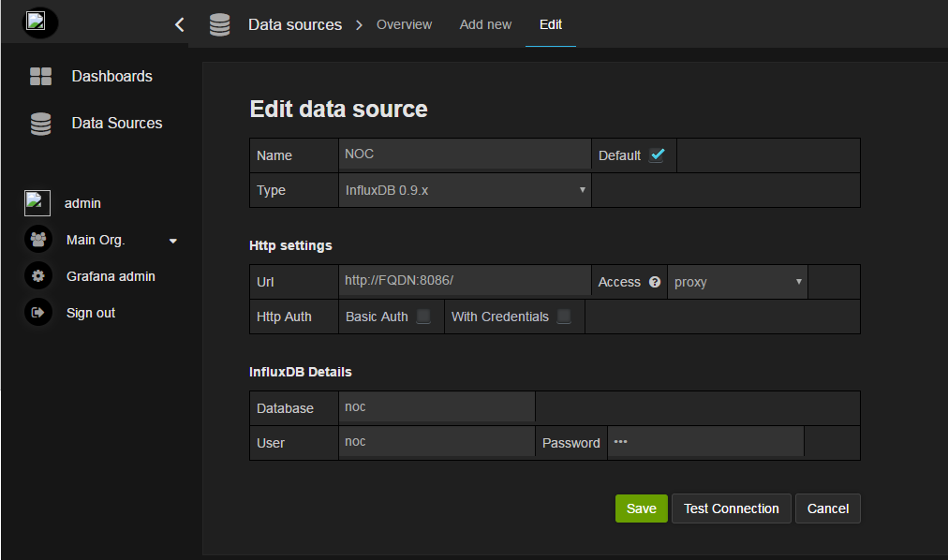The image size is (948, 560).
Task: Click the Dashboards grid icon in sidebar
Action: coord(41,77)
